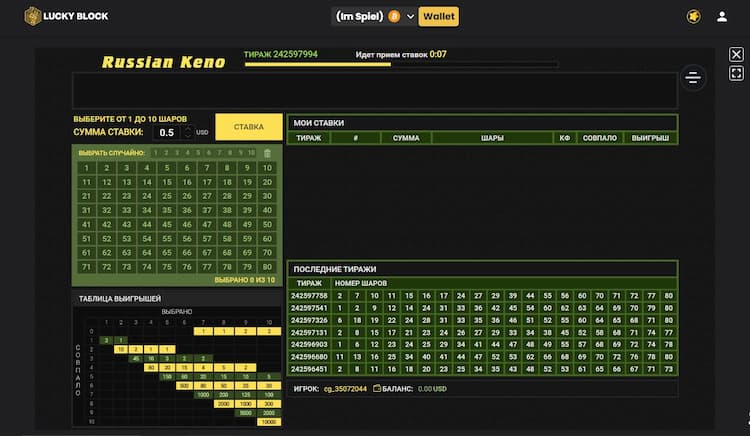Image resolution: width=750 pixels, height=436 pixels.
Task: Pick 10 random balls in ВЫБРАТЬ СЛУЧАЙНО
Action: coord(252,153)
